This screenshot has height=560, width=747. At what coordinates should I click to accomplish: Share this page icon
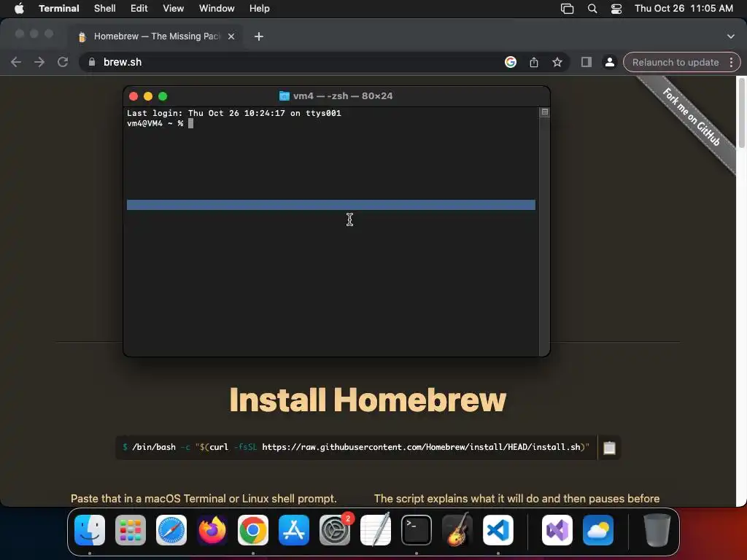click(534, 62)
